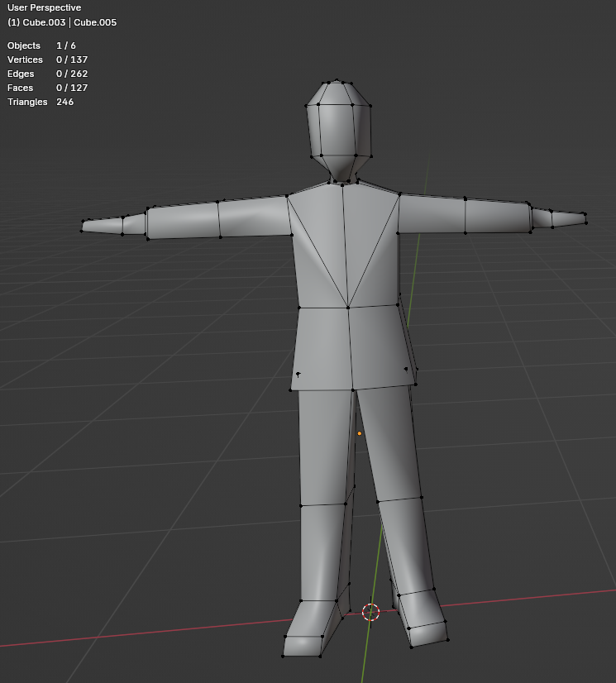
Task: Click the "User Perspective" view label
Action: point(44,7)
